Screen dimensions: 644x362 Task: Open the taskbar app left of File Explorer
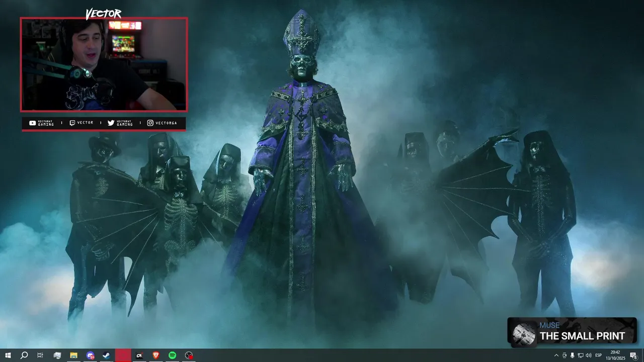(x=57, y=355)
